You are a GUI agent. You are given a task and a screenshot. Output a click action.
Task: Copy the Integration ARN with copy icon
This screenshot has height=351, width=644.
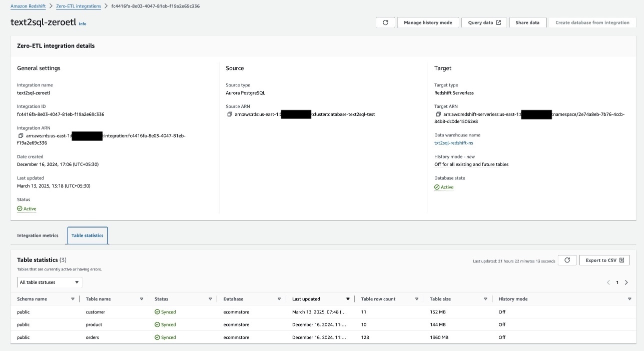coord(21,136)
